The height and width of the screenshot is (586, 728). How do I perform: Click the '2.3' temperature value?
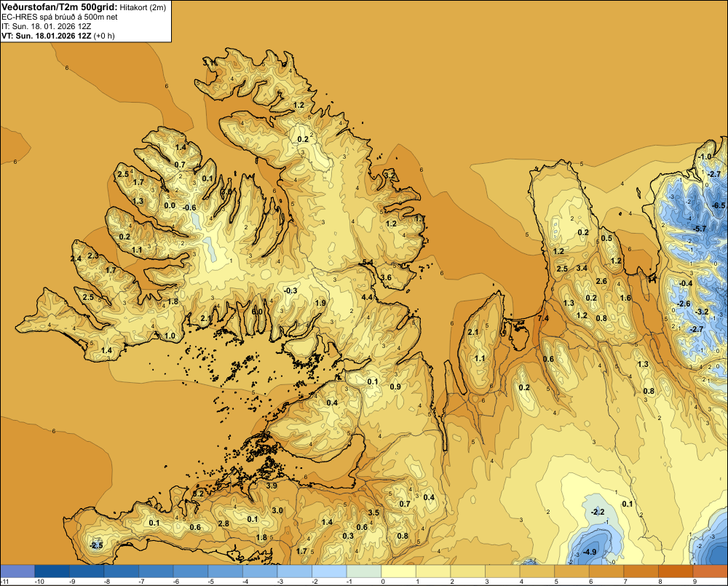pos(93,256)
